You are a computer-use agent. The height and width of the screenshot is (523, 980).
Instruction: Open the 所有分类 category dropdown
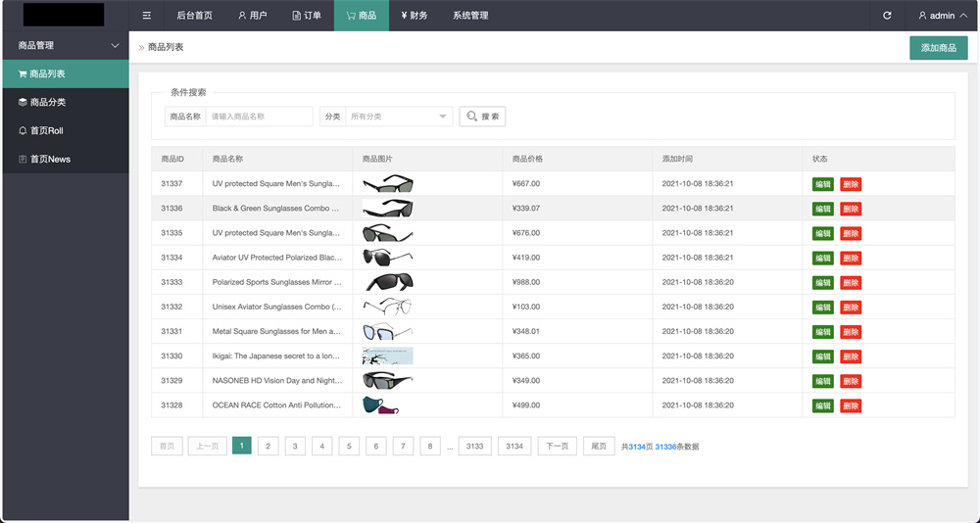click(x=398, y=117)
